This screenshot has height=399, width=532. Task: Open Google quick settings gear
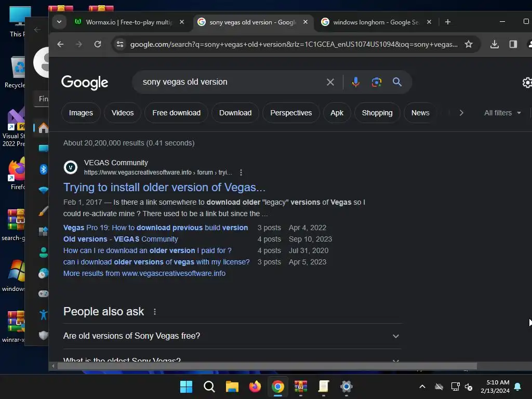coord(527,83)
